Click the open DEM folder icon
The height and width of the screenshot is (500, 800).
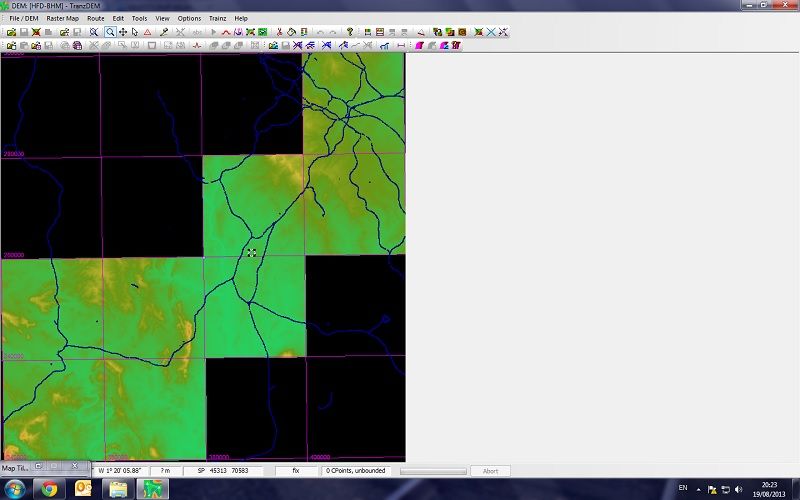coord(10,32)
